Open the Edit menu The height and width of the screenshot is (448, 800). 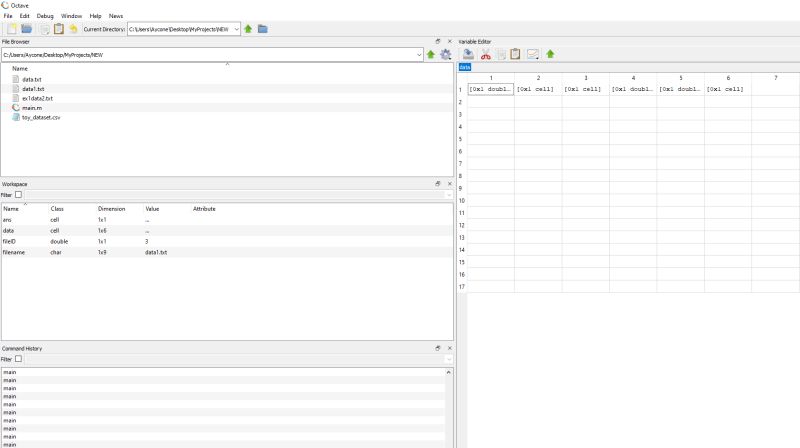click(x=24, y=16)
